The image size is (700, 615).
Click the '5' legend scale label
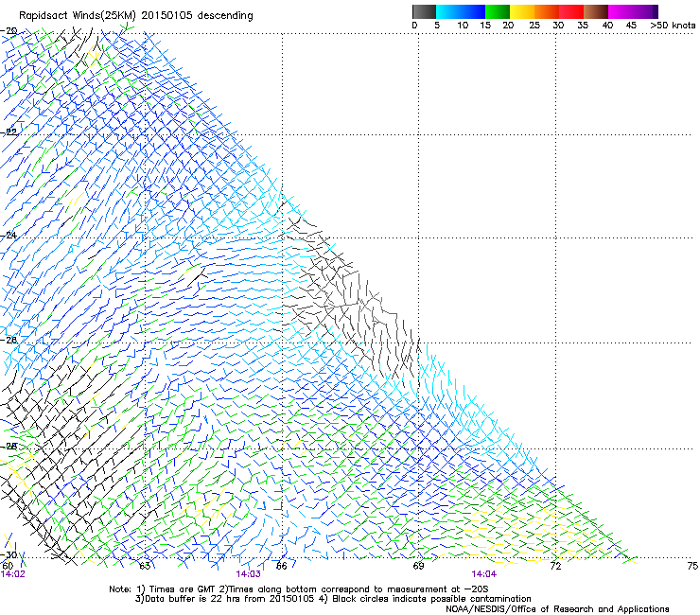click(x=437, y=26)
